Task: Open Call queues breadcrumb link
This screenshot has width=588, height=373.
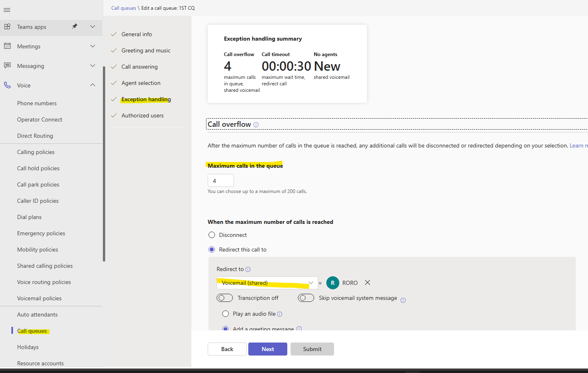Action: coord(124,8)
